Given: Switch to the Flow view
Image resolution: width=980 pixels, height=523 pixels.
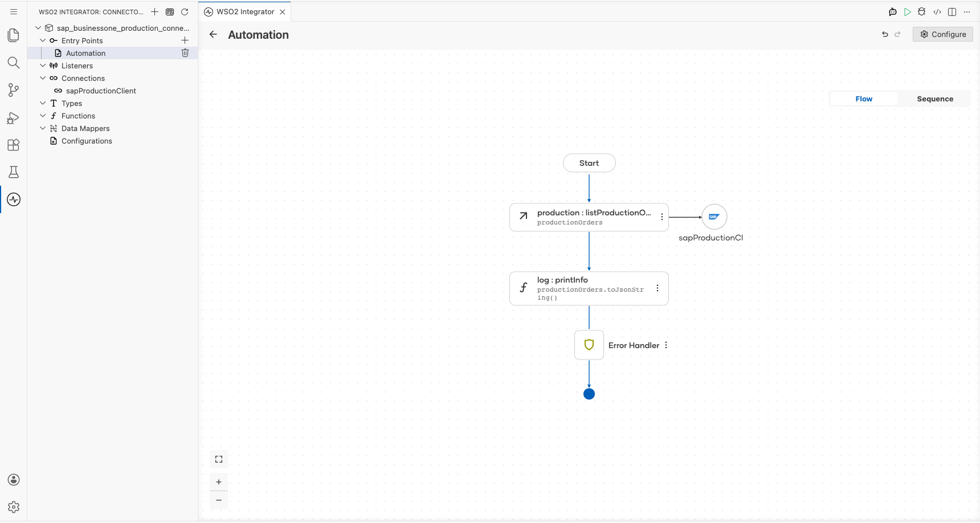Looking at the screenshot, I should [864, 99].
